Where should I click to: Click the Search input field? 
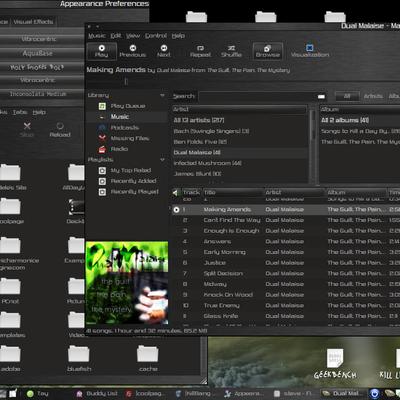tap(258, 96)
